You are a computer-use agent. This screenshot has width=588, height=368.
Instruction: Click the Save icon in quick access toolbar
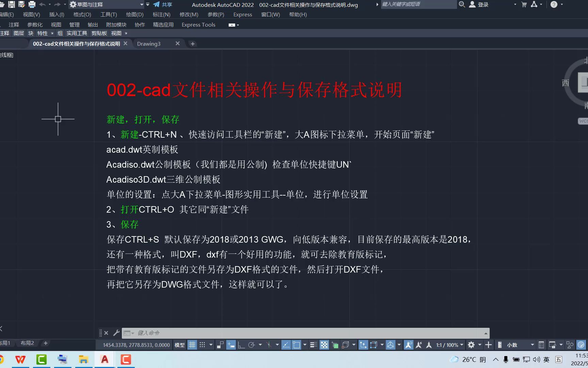coord(12,4)
